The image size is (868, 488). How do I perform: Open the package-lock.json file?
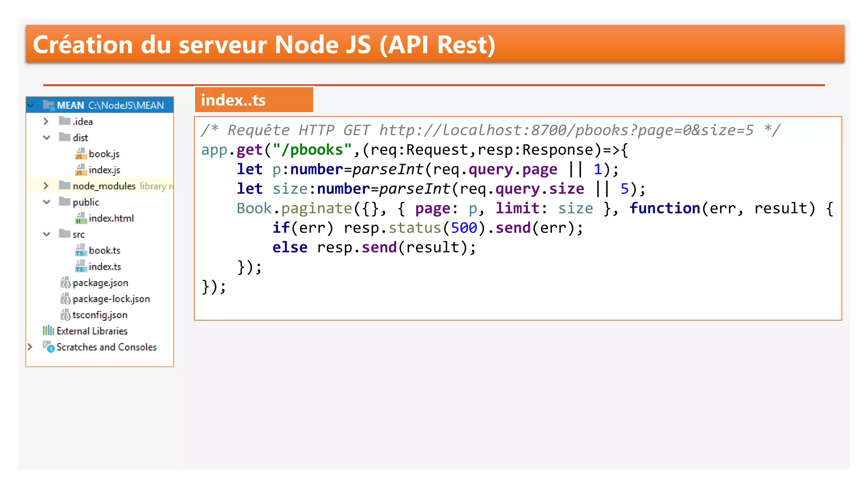click(x=111, y=299)
